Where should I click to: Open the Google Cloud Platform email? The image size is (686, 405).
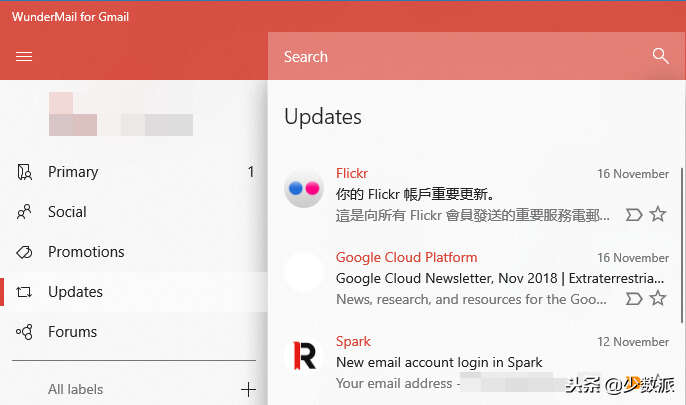pos(476,278)
